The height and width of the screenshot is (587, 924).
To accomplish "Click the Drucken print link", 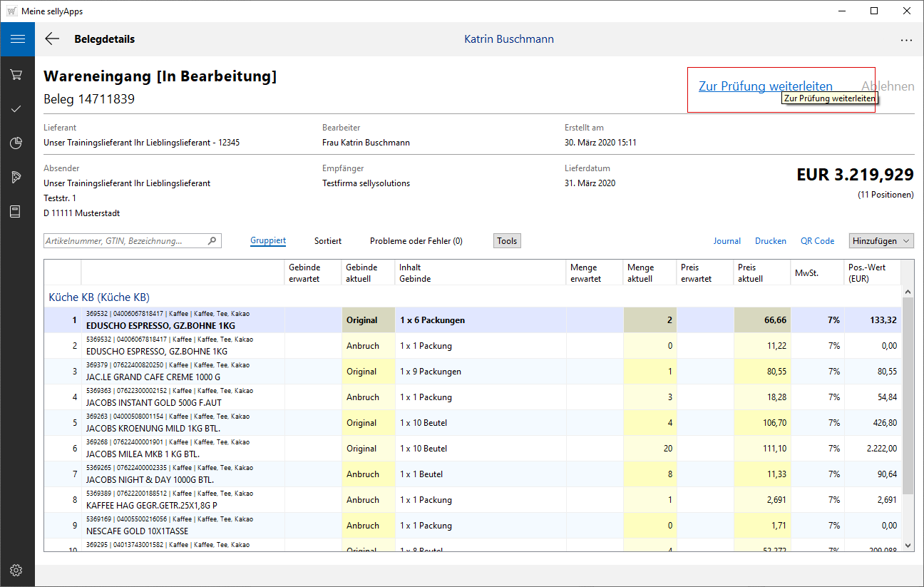I will point(771,241).
